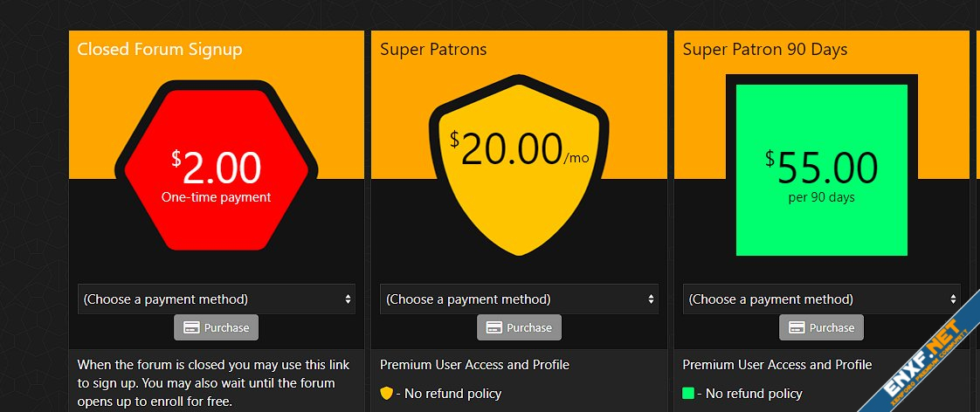Click the small yellow shield refund icon
The height and width of the screenshot is (412, 980).
tap(387, 394)
